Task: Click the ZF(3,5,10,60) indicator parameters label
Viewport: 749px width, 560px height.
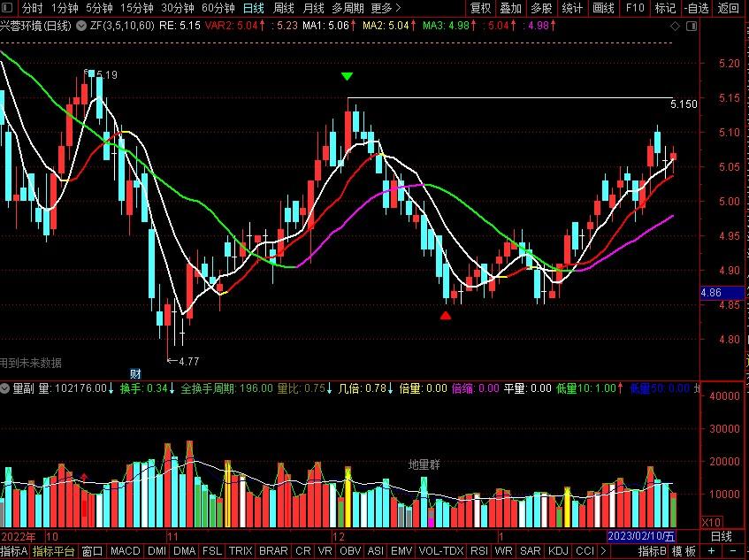Action: (x=122, y=26)
